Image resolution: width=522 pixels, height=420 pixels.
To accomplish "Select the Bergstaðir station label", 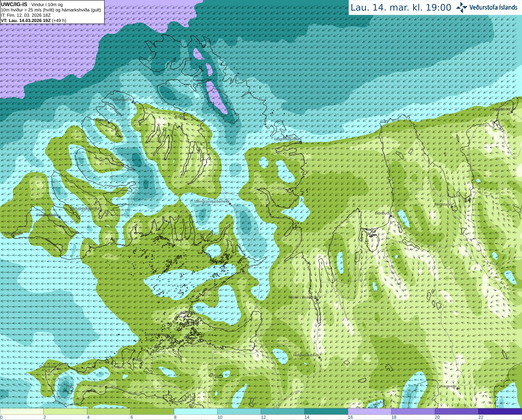I will click(442, 204).
